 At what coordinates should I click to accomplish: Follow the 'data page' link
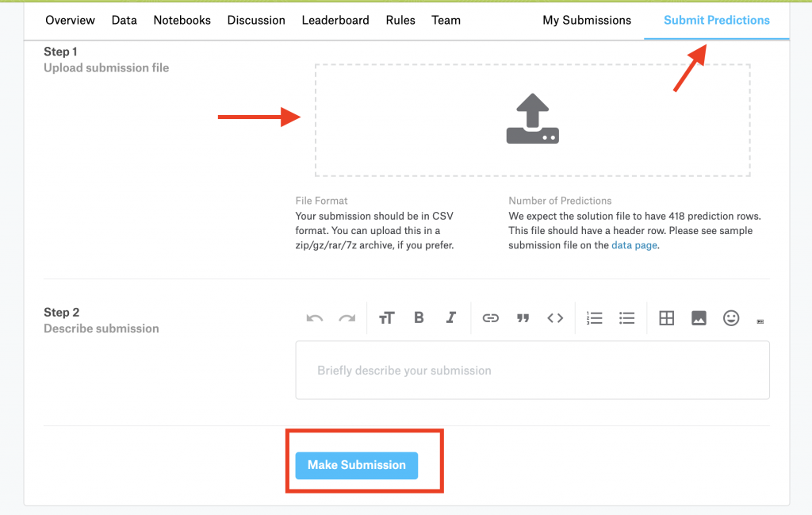pyautogui.click(x=634, y=245)
